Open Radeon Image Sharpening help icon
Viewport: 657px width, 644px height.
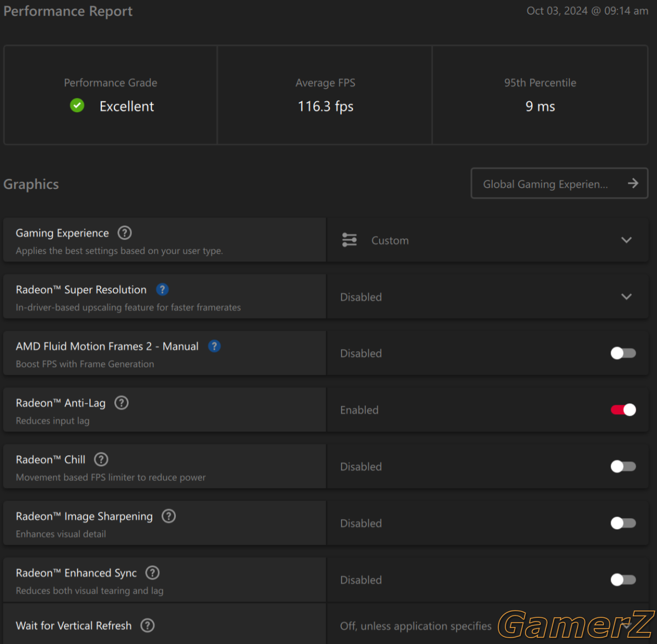point(169,516)
